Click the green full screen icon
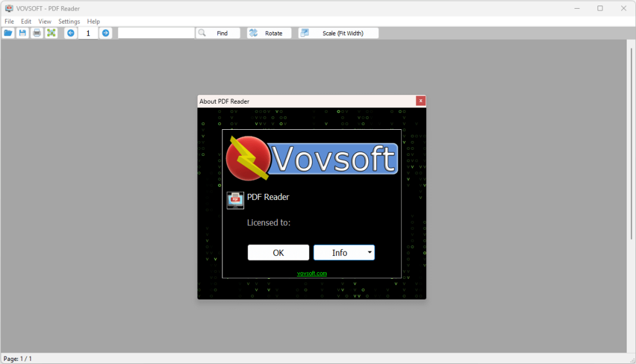 click(x=51, y=33)
